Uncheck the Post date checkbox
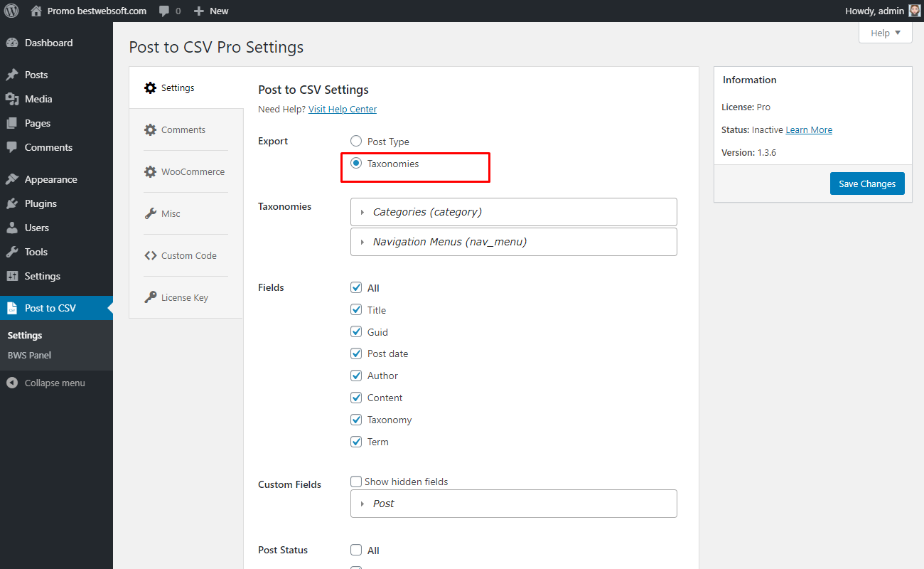 [x=356, y=353]
